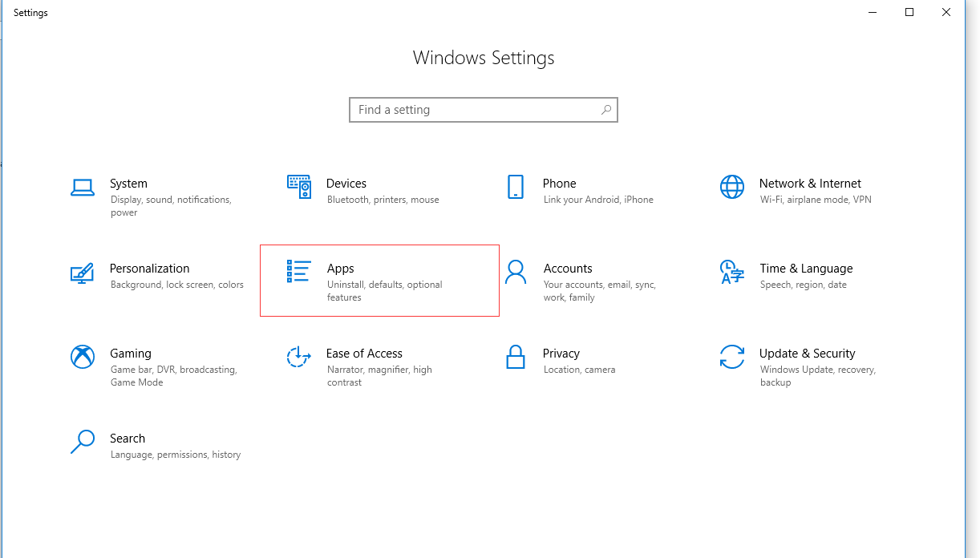Click the Phone icon
The width and height of the screenshot is (980, 558).
pos(516,187)
